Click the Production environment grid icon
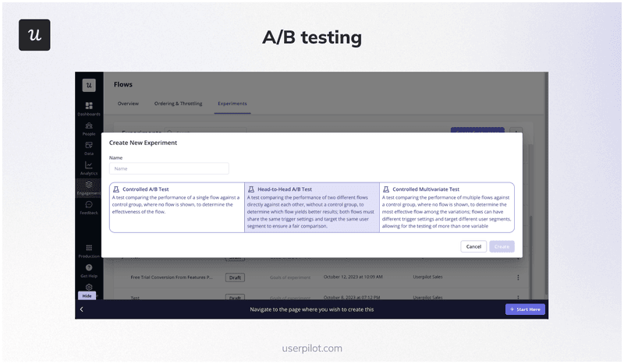Image resolution: width=624 pixels, height=364 pixels. [x=88, y=248]
